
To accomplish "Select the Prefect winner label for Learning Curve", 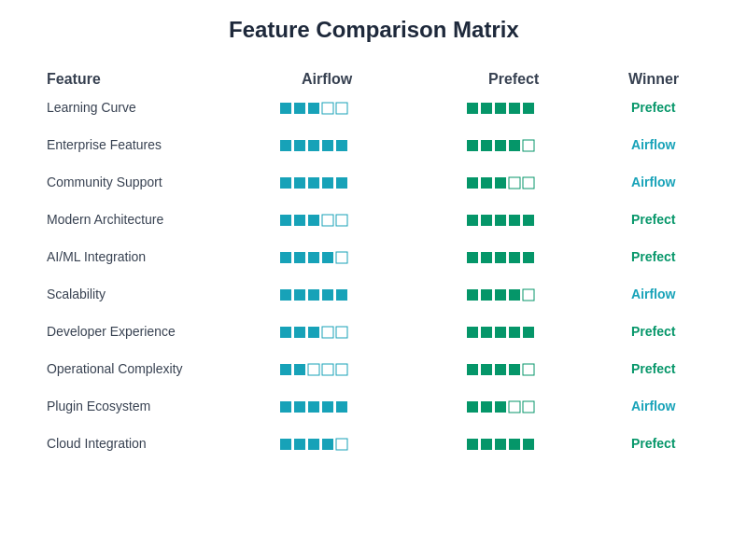I will point(653,107).
